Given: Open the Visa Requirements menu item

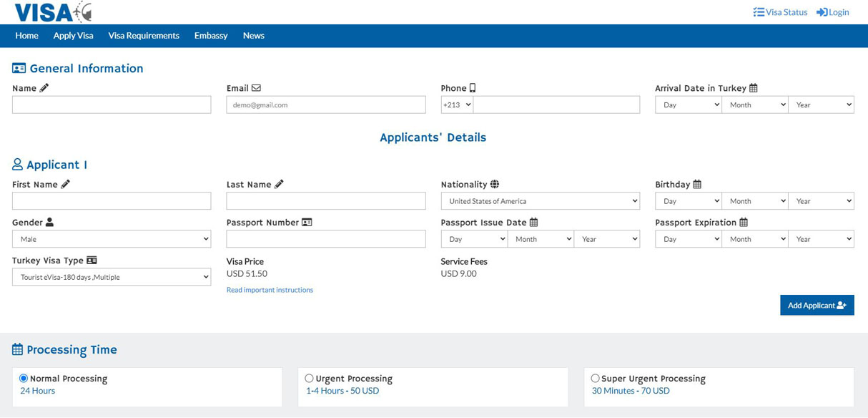Looking at the screenshot, I should [144, 36].
